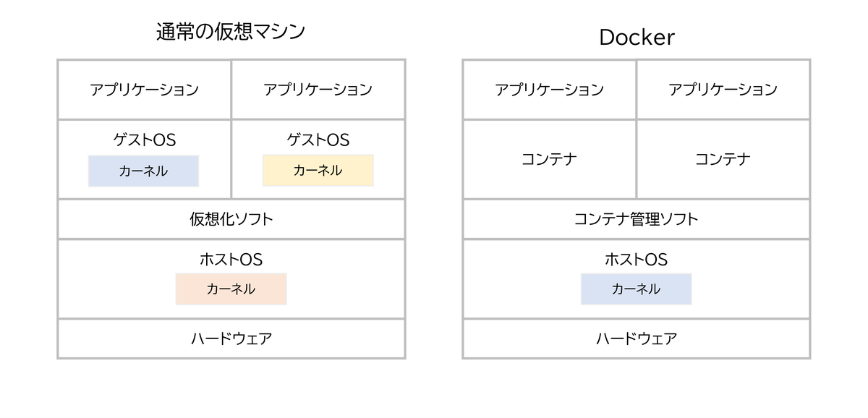Click the right ゲストOS label
The height and width of the screenshot is (418, 868).
318,140
